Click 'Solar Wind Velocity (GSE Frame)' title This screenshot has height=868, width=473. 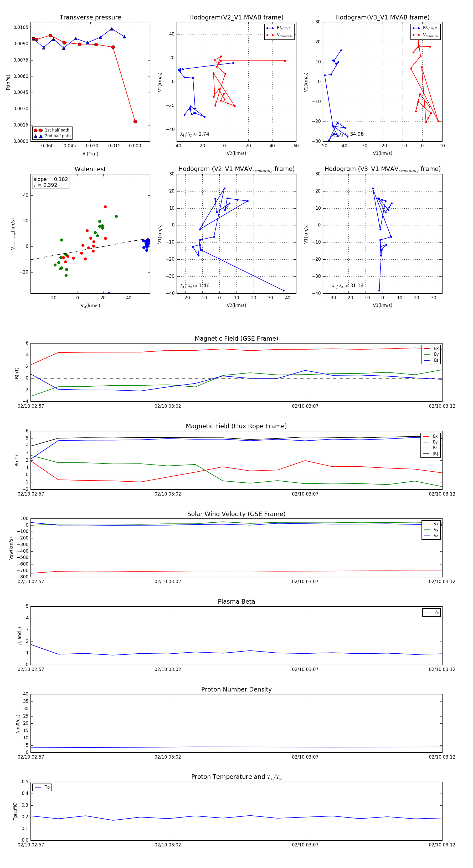coord(236,514)
